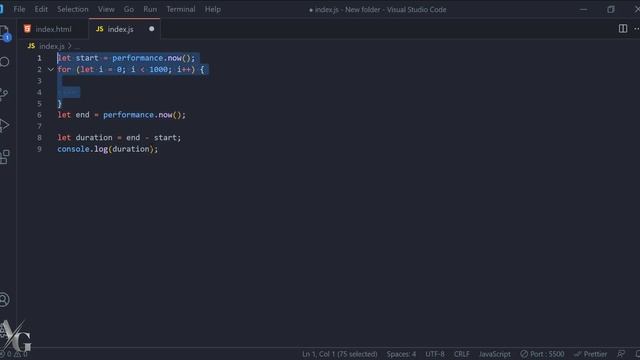
Task: Click the Split Editor Right icon
Action: (x=623, y=29)
